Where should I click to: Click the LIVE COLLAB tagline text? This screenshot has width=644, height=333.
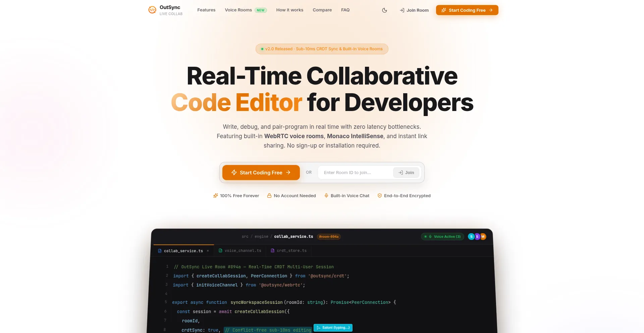[171, 14]
